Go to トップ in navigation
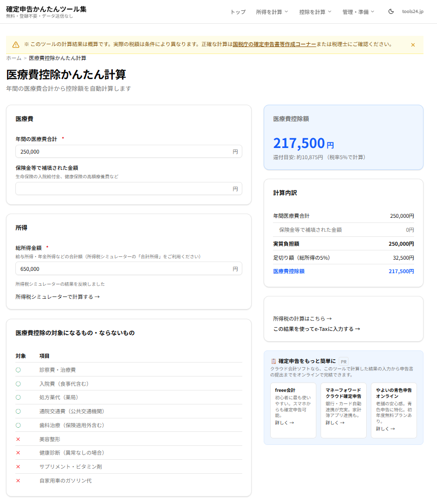 pyautogui.click(x=238, y=12)
